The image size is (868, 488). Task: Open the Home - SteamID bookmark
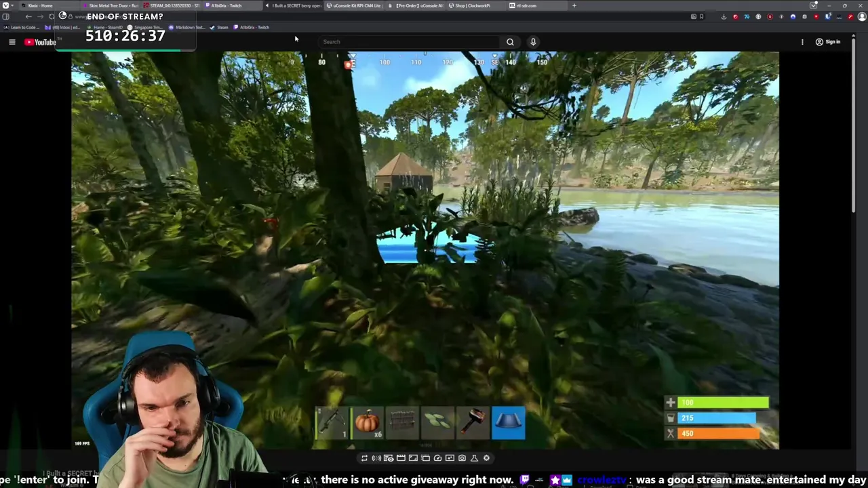pyautogui.click(x=103, y=28)
